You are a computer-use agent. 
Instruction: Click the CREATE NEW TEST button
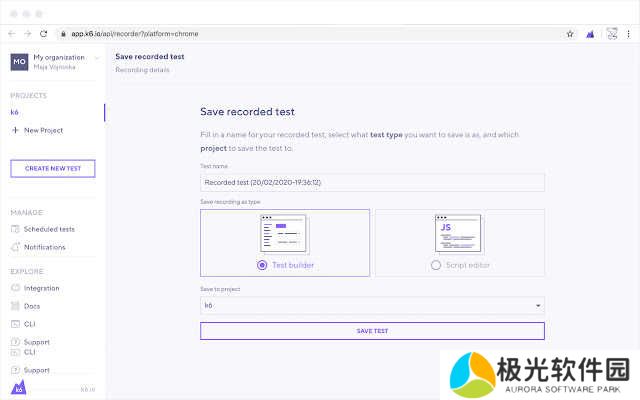(52, 168)
